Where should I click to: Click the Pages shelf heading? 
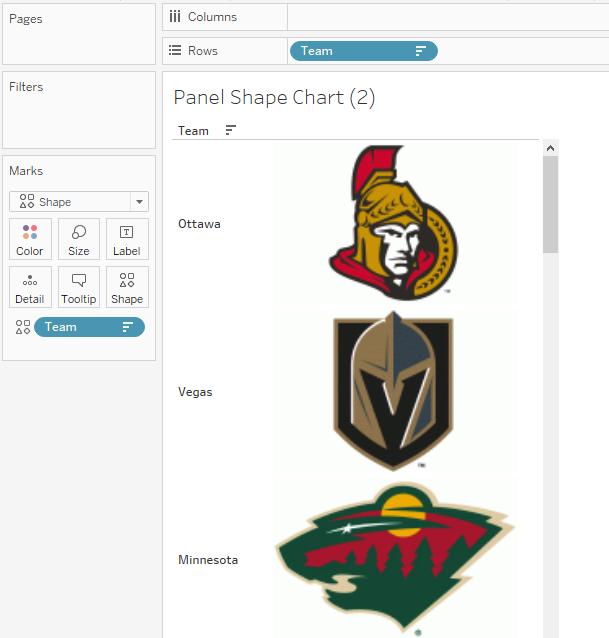click(26, 19)
